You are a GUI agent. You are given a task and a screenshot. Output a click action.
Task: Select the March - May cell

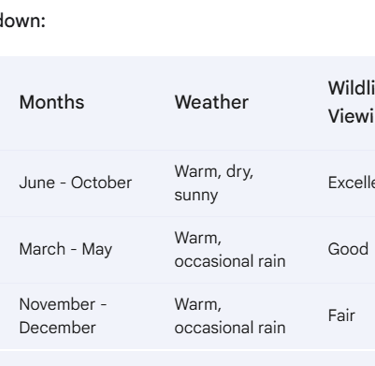tap(66, 249)
